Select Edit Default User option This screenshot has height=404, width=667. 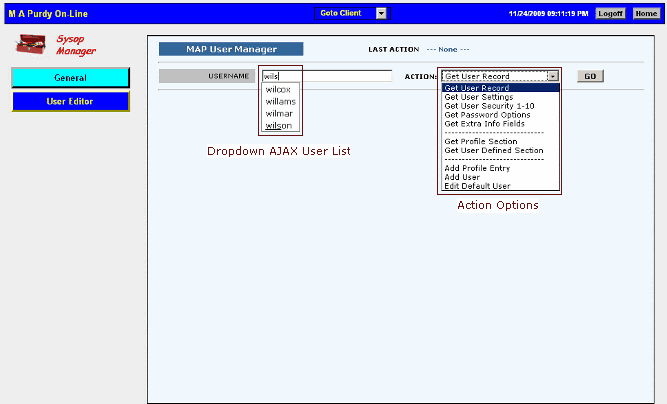click(x=476, y=185)
